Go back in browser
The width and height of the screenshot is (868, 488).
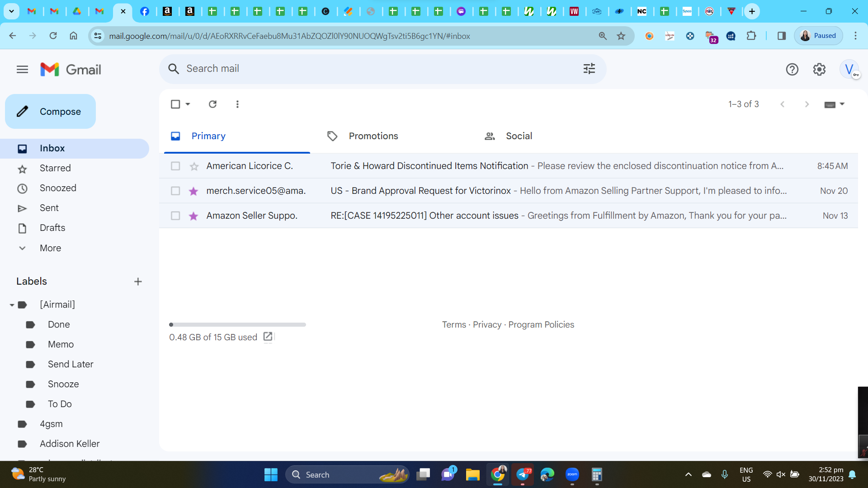13,36
